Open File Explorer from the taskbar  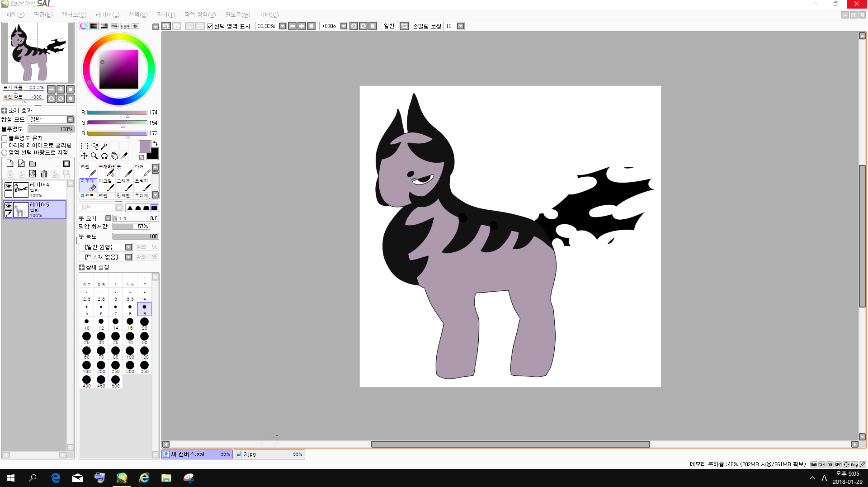pyautogui.click(x=166, y=478)
